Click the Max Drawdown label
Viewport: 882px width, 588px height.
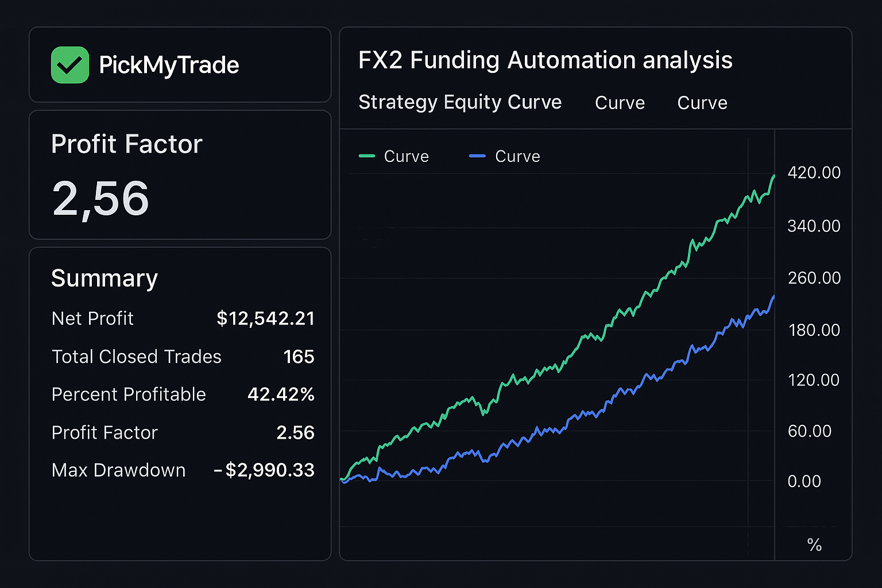click(x=118, y=470)
